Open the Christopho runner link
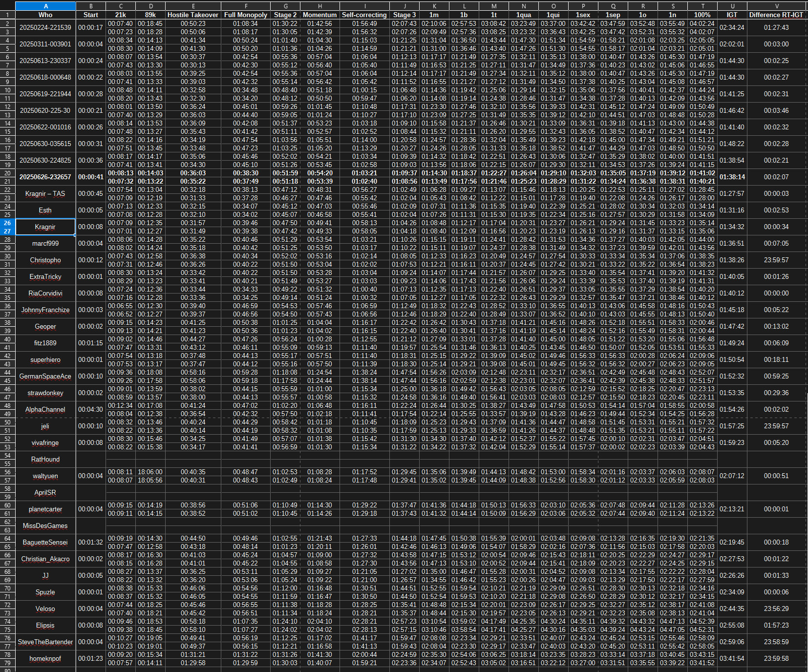This screenshot has height=672, width=808. [x=45, y=260]
